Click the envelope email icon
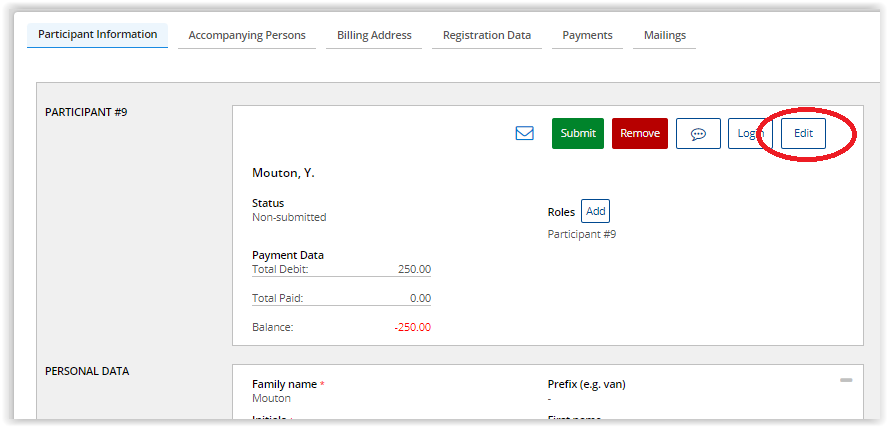 coord(524,133)
